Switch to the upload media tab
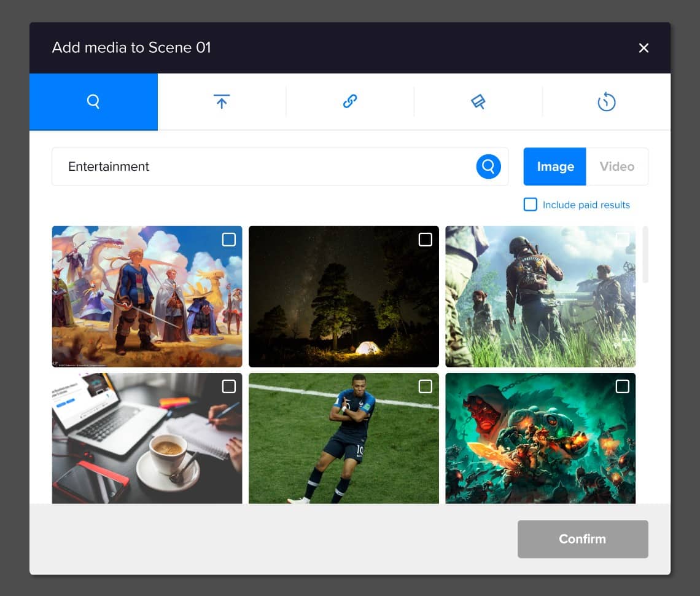 (x=222, y=101)
